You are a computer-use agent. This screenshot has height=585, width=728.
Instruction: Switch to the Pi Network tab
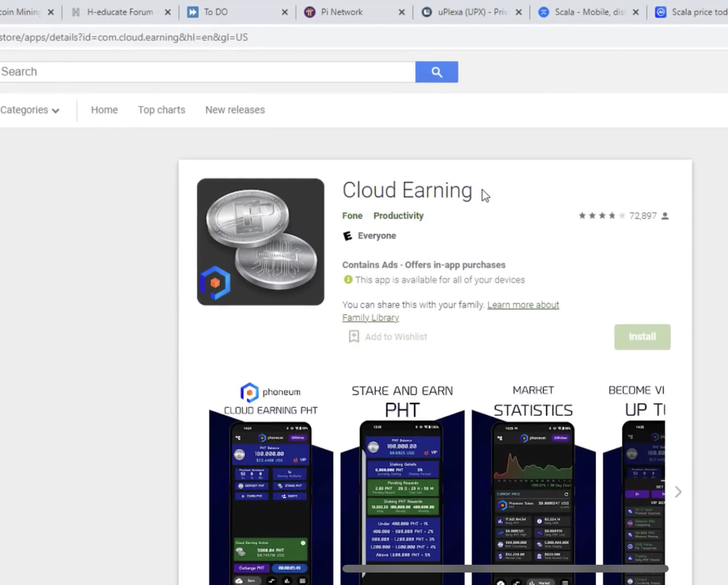pos(354,12)
